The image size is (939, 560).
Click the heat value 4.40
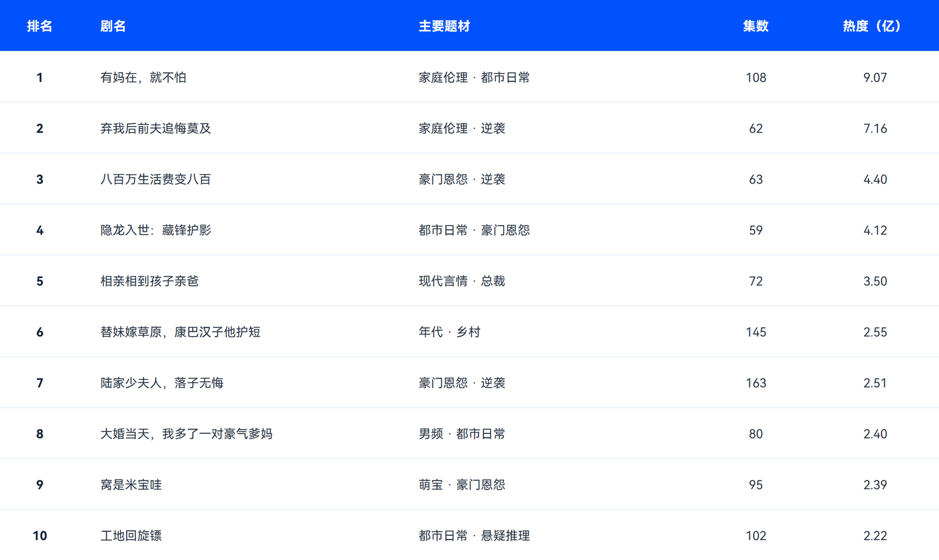pos(875,179)
